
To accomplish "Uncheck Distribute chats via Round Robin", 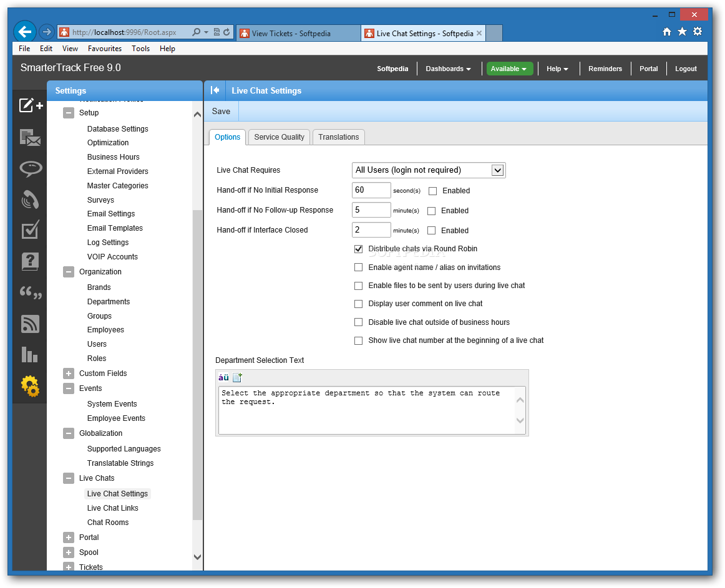I will tap(358, 249).
